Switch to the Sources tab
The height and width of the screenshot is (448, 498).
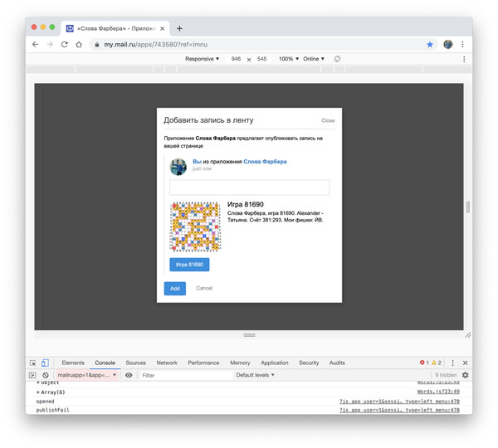click(x=135, y=363)
